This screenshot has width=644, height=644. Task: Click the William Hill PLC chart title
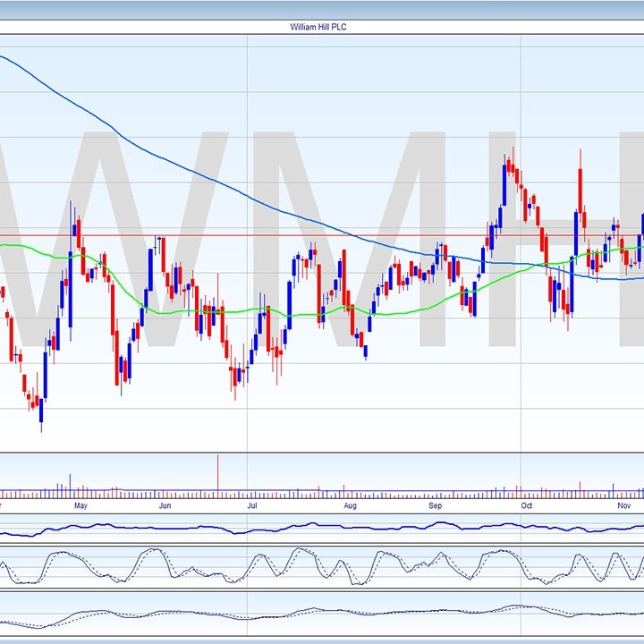coord(318,27)
